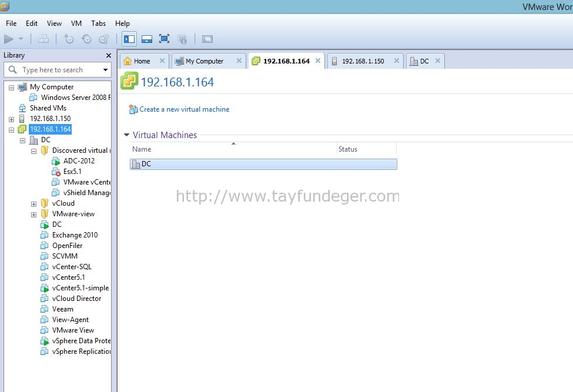Select View-Agent in the library tree
Screen dimensions: 573x392
click(x=70, y=320)
